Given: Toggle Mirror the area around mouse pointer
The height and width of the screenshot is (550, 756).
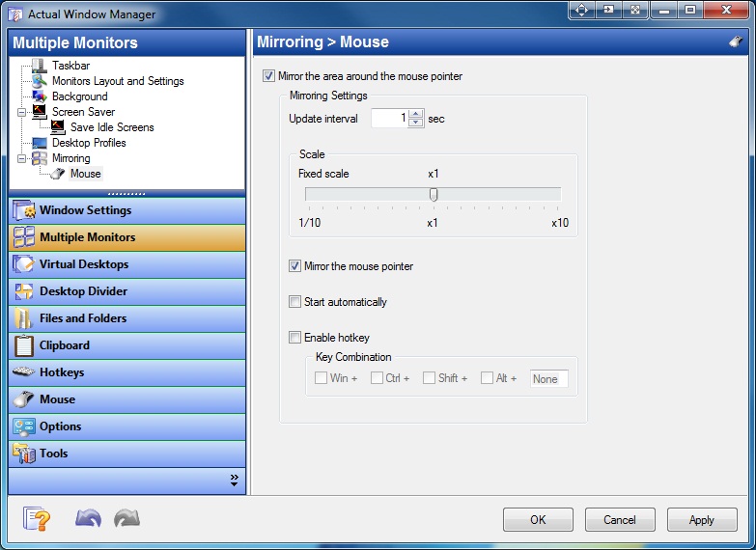Looking at the screenshot, I should 268,76.
